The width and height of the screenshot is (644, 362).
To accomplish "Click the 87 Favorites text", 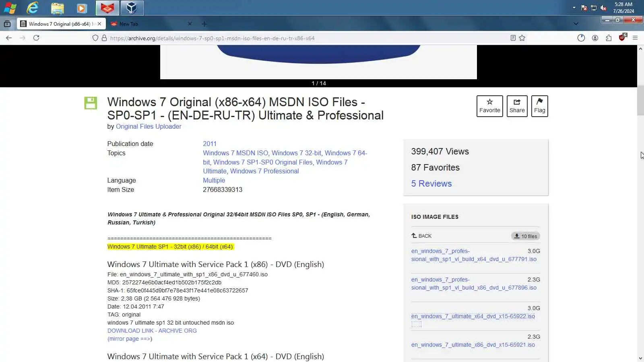I will click(436, 167).
